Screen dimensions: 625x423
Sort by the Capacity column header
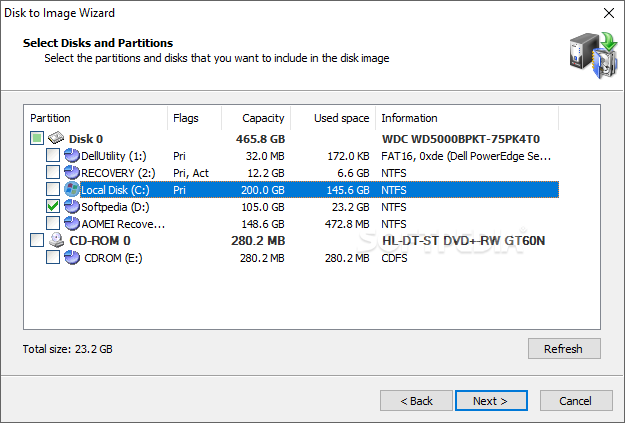click(256, 118)
